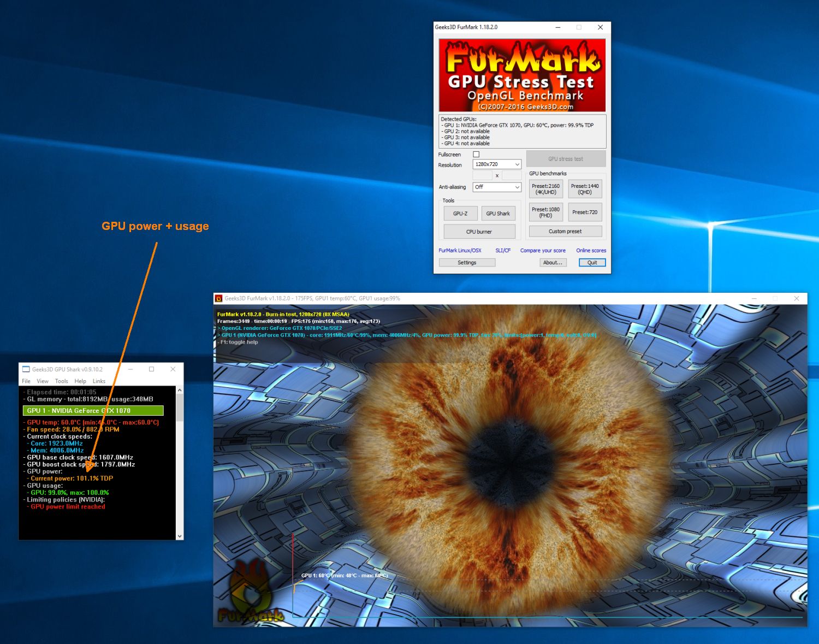Close the GPU Shark window
This screenshot has width=819, height=644.
(173, 369)
